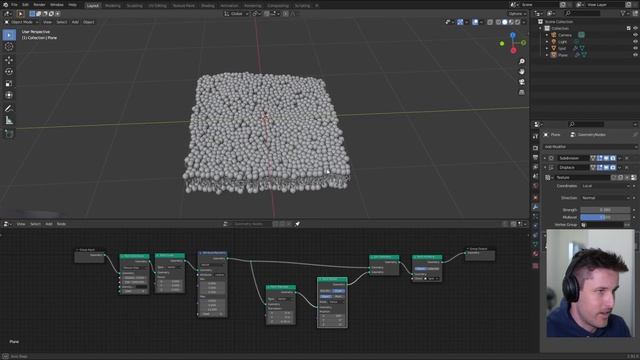Viewport: 640px width, 360px height.
Task: Open node editor Node menu
Action: coord(61,224)
